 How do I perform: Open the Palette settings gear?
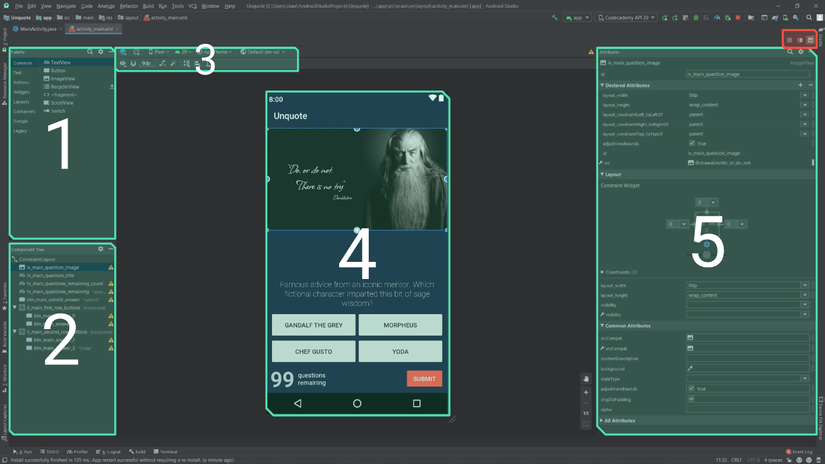(x=100, y=52)
